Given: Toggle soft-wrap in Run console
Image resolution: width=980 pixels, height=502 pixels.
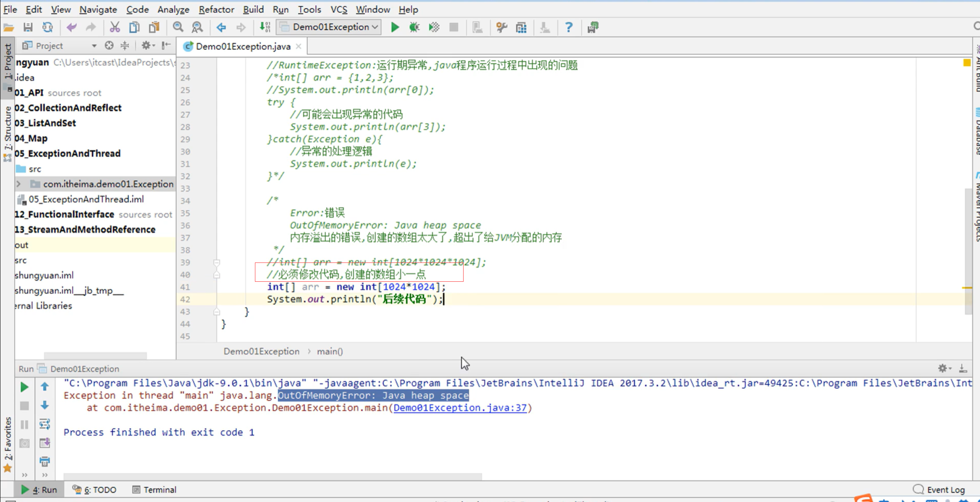Looking at the screenshot, I should 45,424.
